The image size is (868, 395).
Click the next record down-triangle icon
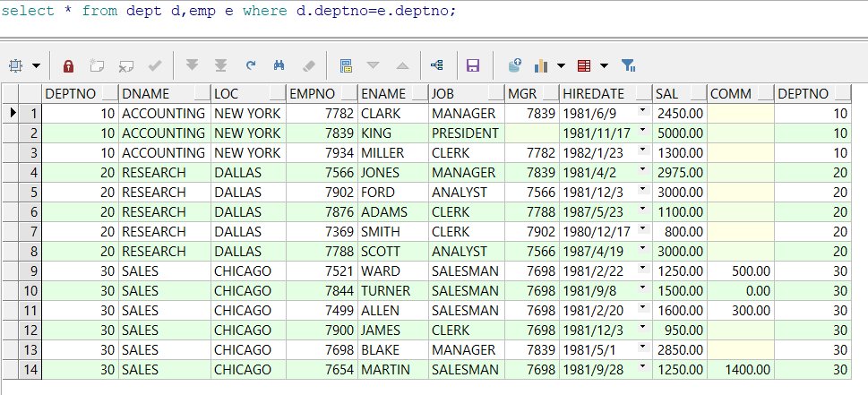coord(374,65)
